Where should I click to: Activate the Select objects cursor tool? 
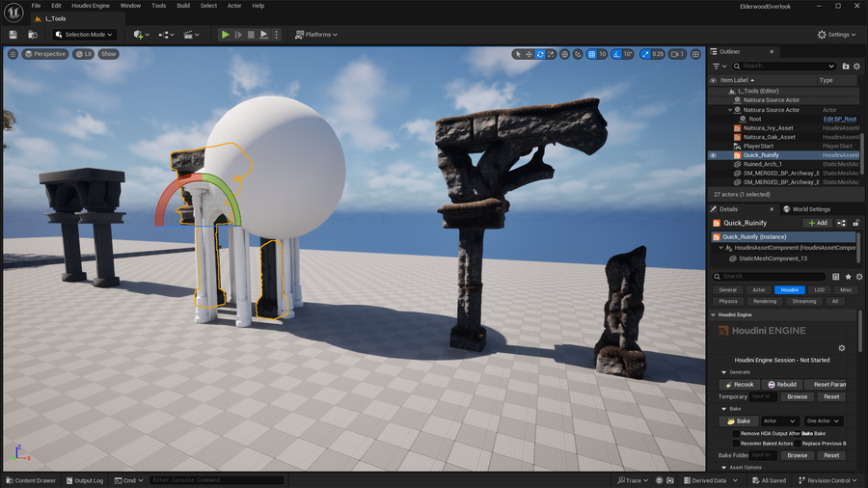(518, 54)
